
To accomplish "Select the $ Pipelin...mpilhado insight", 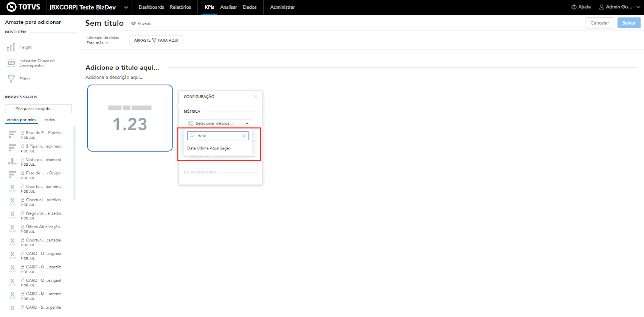I will coord(35,148).
